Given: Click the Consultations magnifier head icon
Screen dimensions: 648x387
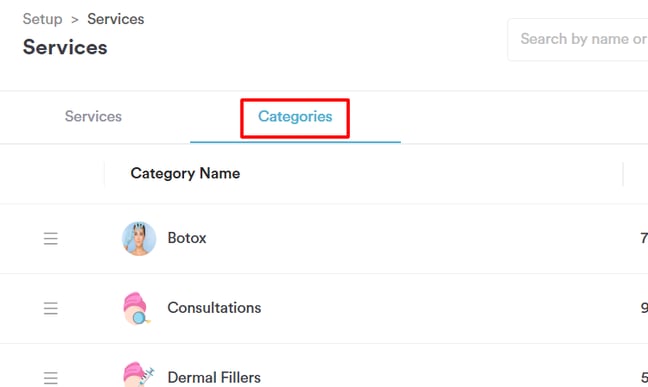Looking at the screenshot, I should (x=137, y=308).
